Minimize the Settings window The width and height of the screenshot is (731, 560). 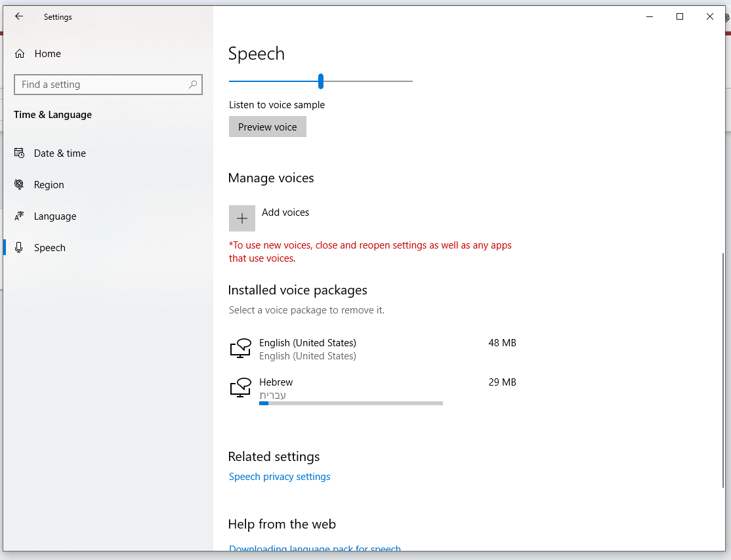pyautogui.click(x=650, y=16)
